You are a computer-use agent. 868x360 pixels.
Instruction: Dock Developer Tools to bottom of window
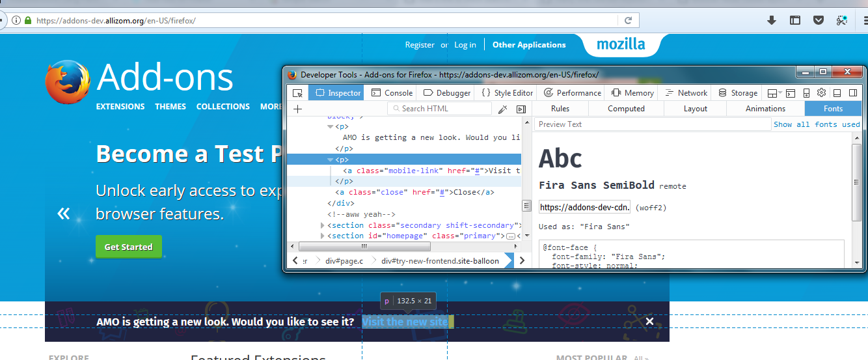click(x=837, y=93)
